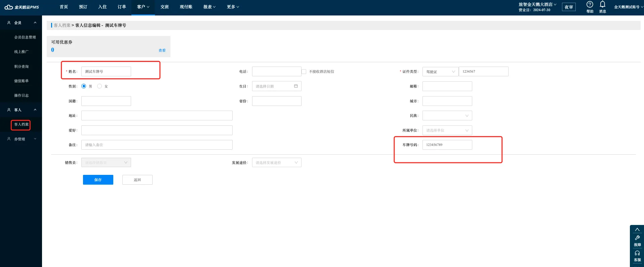Focus the 省份 input field

click(x=277, y=101)
